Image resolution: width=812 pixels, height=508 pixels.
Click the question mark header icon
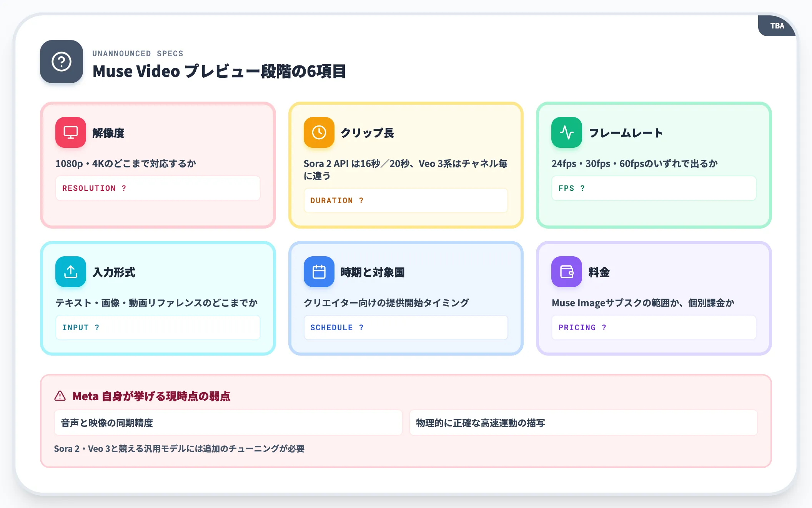[x=62, y=62]
